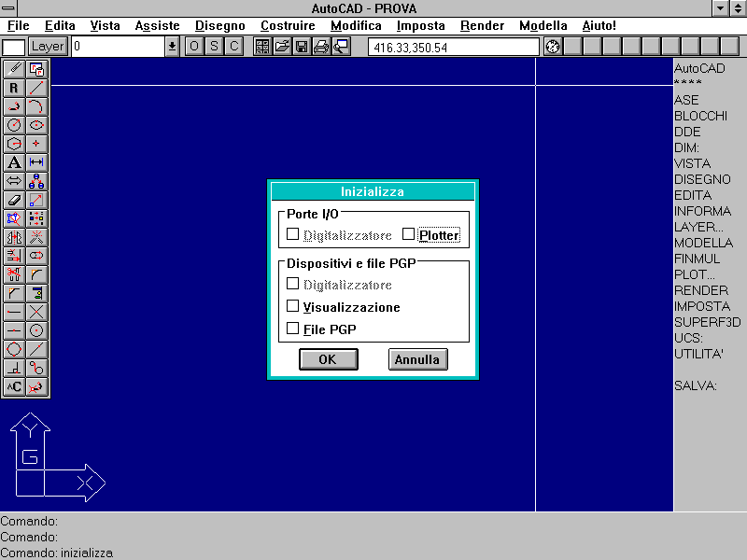This screenshot has width=747, height=560.
Task: Open BLOCCHI in the side screen menu
Action: click(x=701, y=116)
